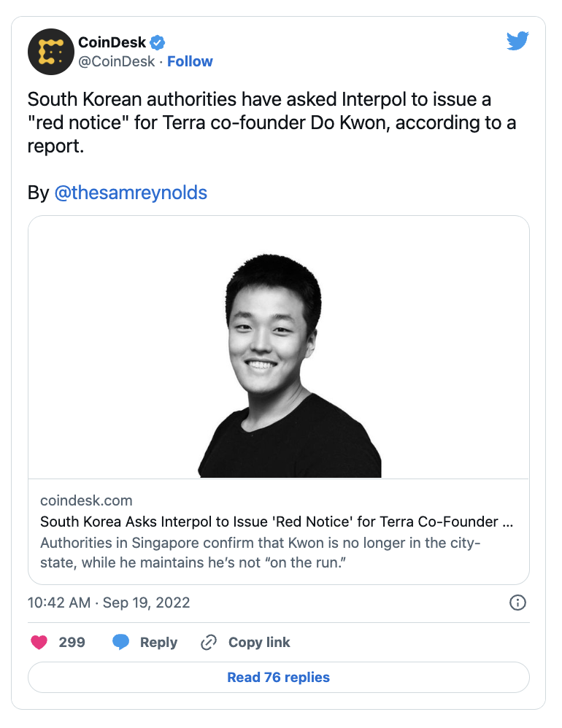
Task: Click the copy link chain icon
Action: 209,642
